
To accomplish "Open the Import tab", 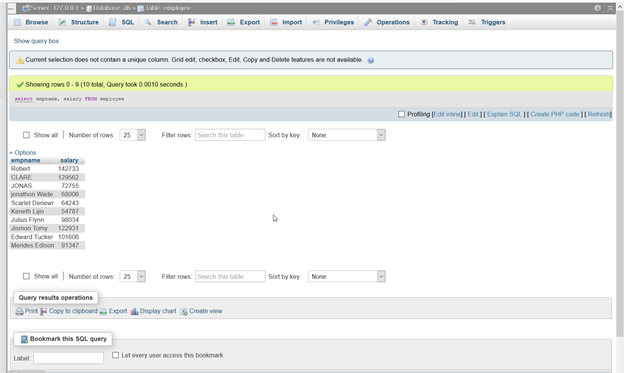I will pyautogui.click(x=286, y=22).
